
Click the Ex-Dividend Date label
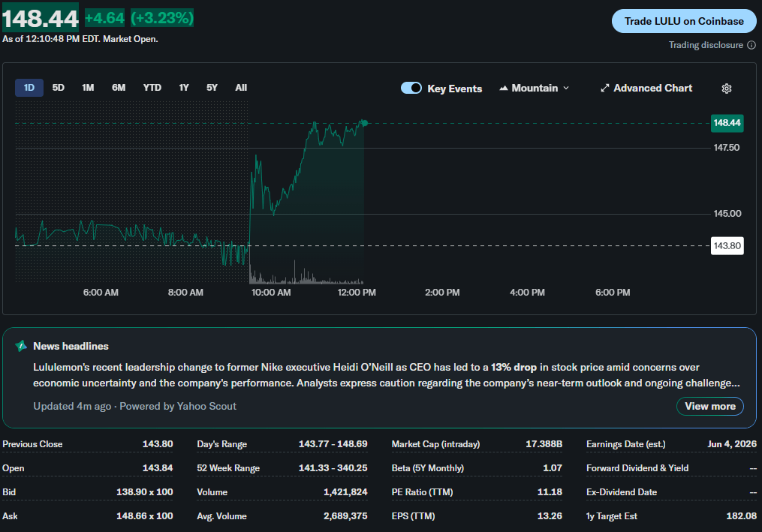(x=622, y=491)
